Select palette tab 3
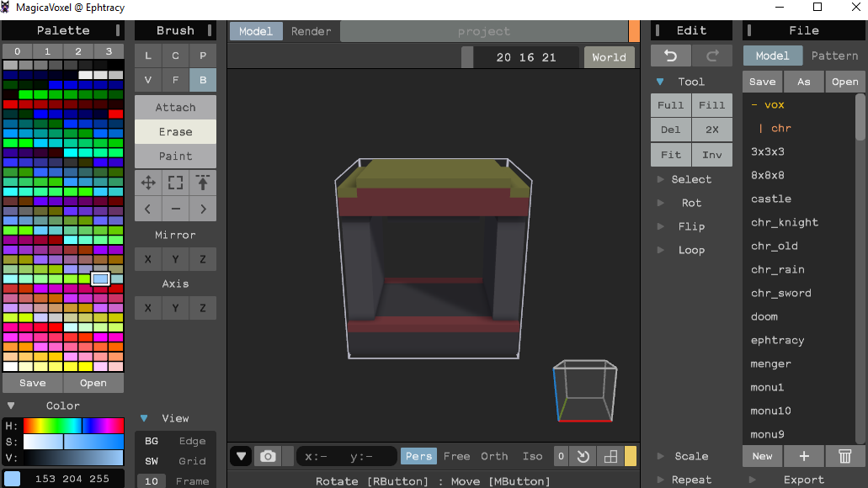The image size is (868, 488). pyautogui.click(x=109, y=51)
